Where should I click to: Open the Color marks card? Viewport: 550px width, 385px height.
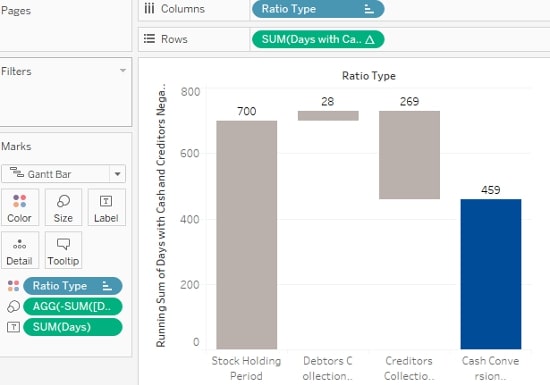click(20, 207)
